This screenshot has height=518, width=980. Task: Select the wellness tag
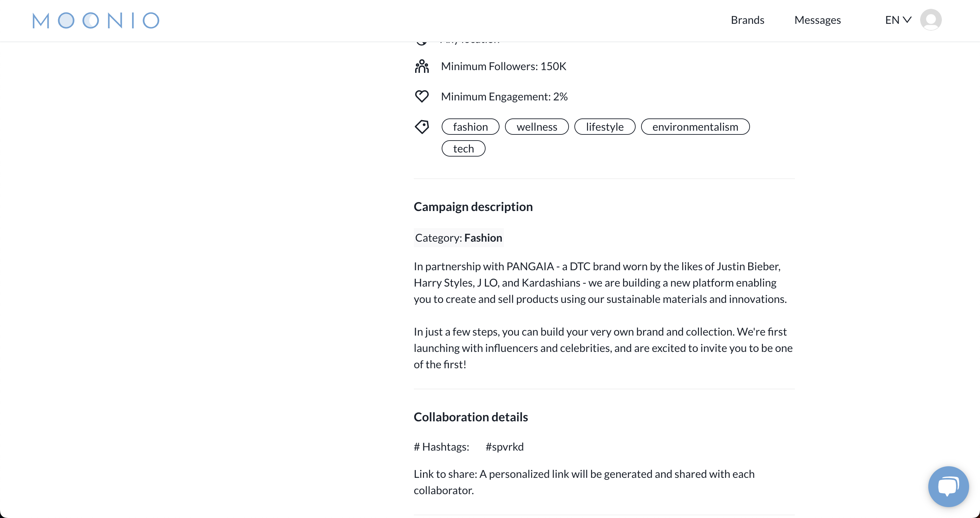pos(536,127)
